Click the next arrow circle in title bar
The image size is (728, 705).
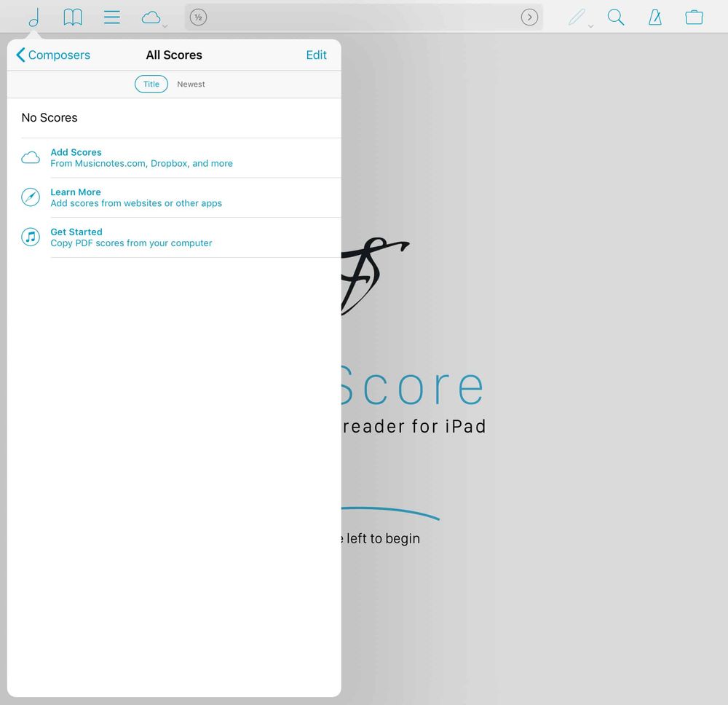529,17
